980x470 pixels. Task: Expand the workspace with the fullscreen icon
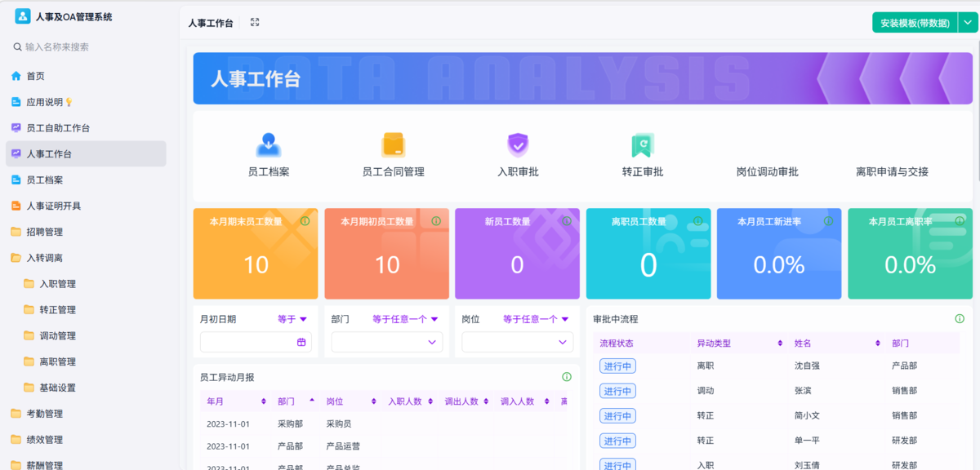point(254,23)
